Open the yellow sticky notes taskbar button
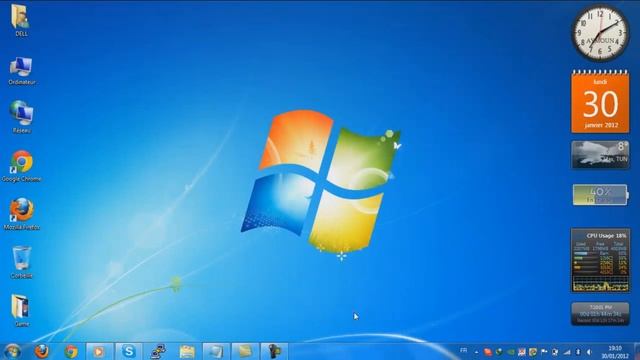This screenshot has height=360, width=640. pyautogui.click(x=245, y=351)
